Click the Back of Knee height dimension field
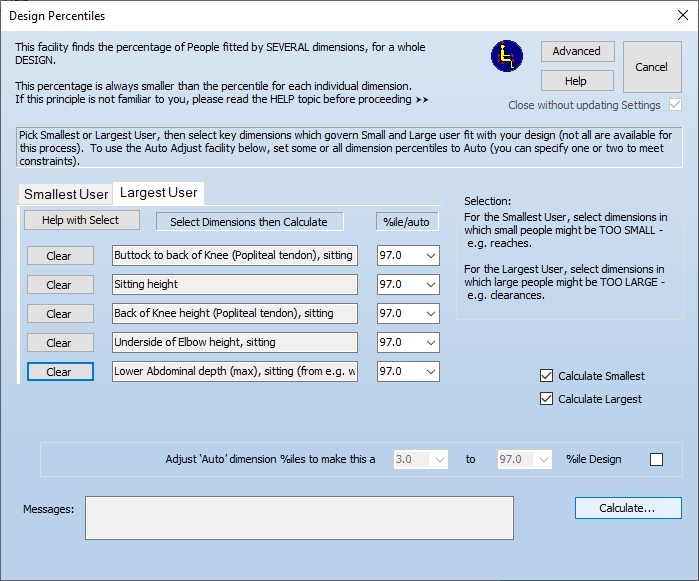Viewport: 699px width, 581px height. 234,314
